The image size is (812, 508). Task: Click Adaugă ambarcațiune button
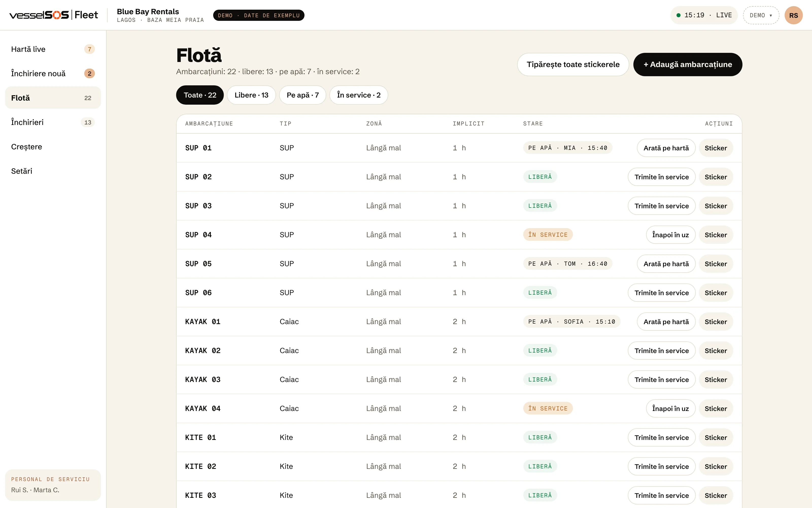687,65
